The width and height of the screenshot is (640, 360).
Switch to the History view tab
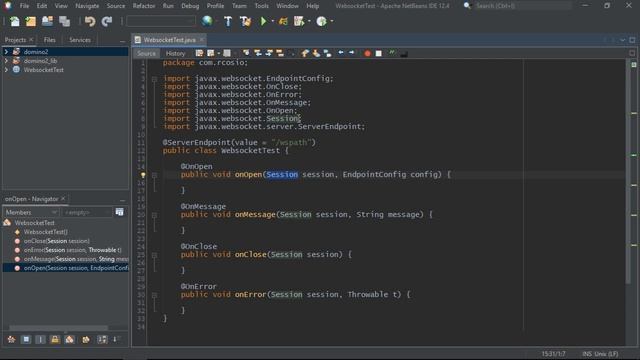(x=176, y=53)
